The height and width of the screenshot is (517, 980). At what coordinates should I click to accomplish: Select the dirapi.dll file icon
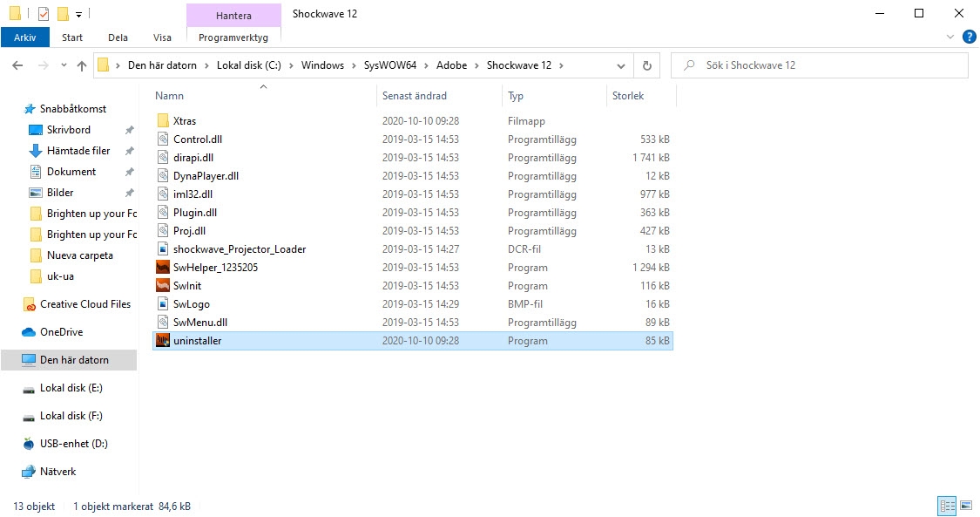point(163,158)
